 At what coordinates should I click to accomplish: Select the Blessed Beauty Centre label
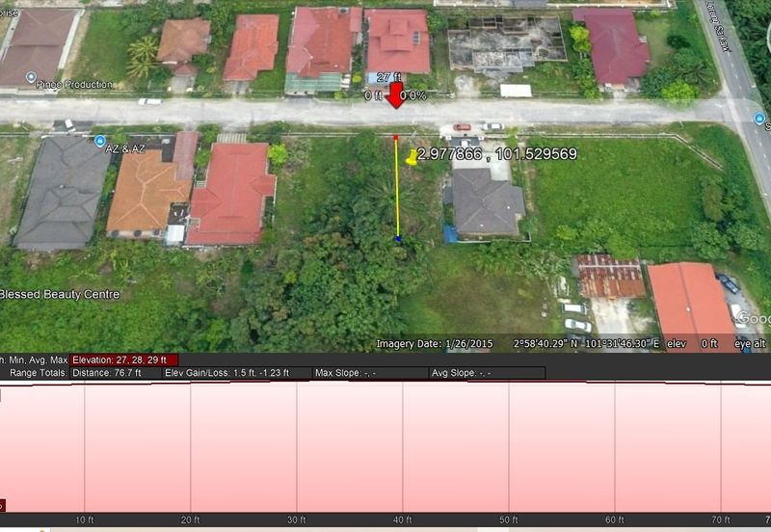click(x=60, y=294)
